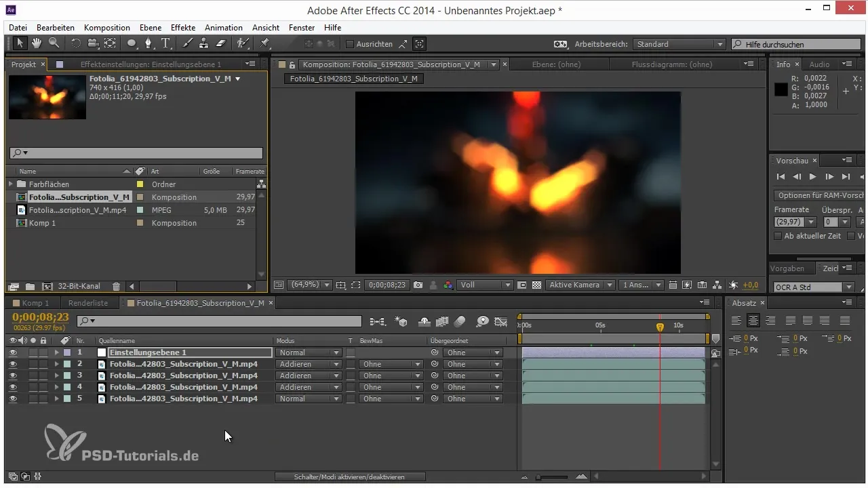Click the current time 0;00;08;23 display

(x=41, y=317)
